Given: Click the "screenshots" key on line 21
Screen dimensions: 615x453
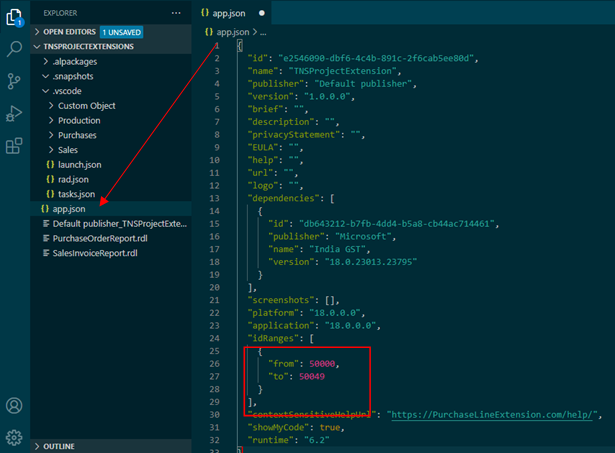Looking at the screenshot, I should point(281,300).
